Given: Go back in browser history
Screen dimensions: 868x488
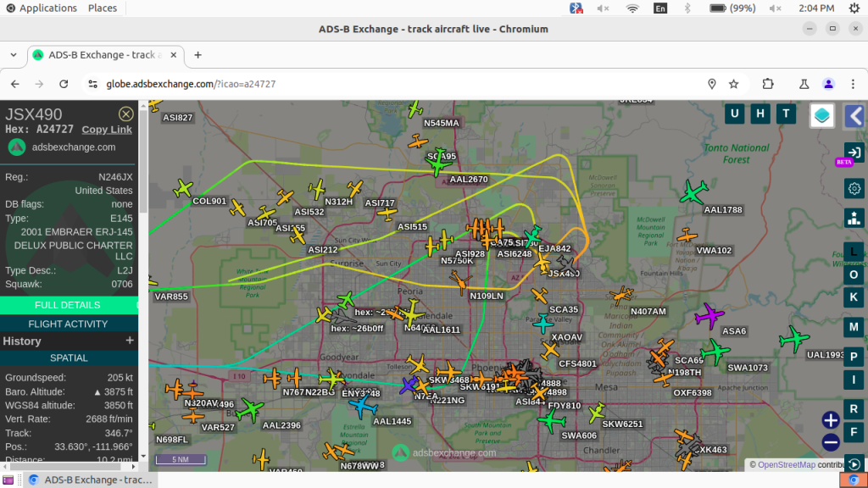Looking at the screenshot, I should click(x=15, y=84).
